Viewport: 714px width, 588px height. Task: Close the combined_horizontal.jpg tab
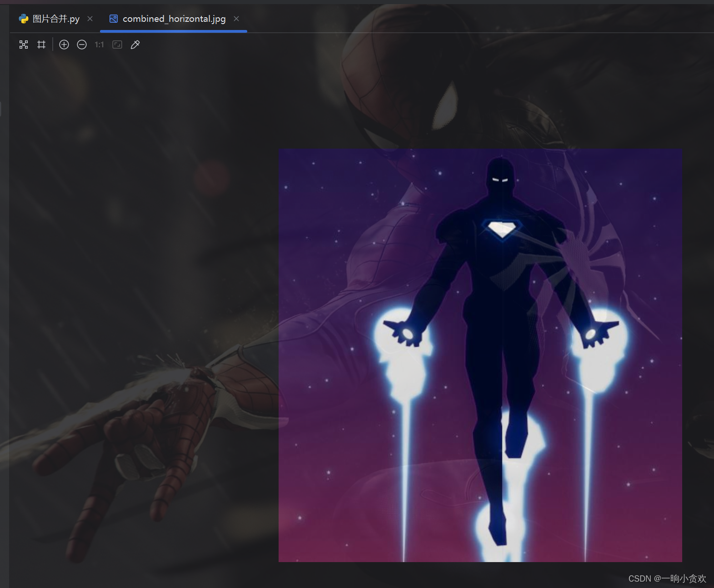pyautogui.click(x=236, y=19)
